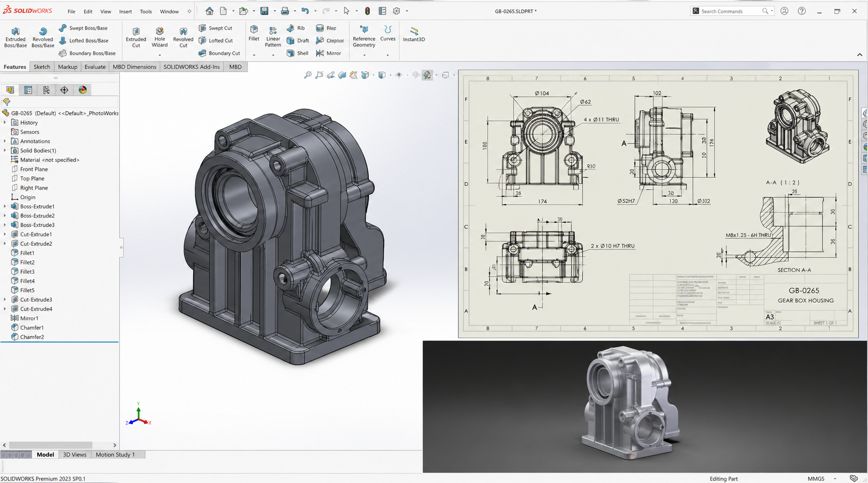
Task: Click the Rib feature tool
Action: click(296, 28)
